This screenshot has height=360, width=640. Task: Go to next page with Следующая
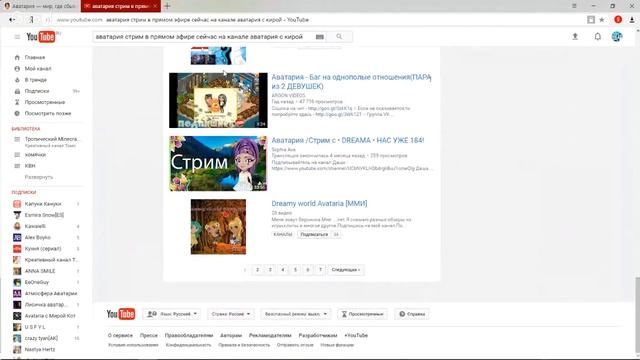346,270
